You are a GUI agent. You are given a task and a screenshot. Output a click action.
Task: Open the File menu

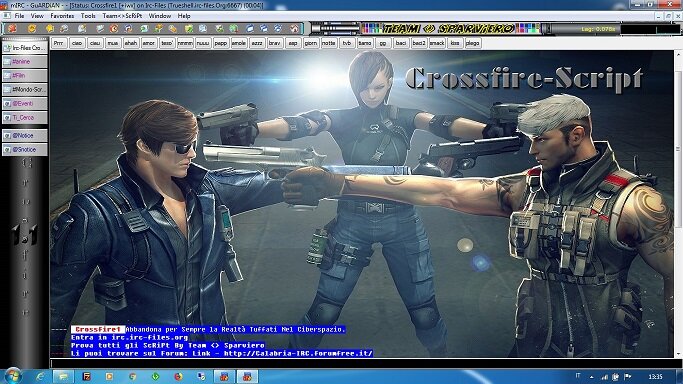tap(19, 16)
